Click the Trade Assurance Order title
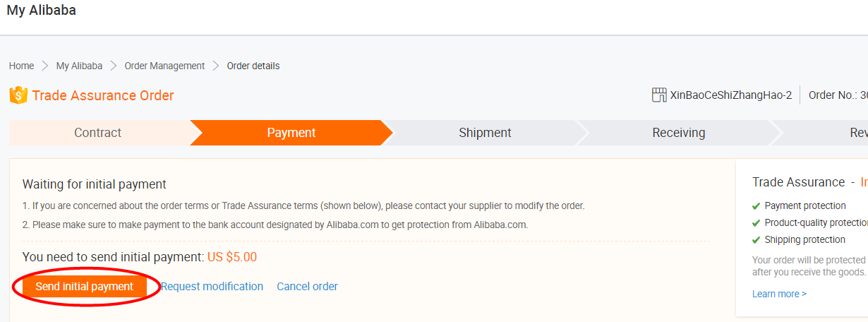Screen dimensions: 868x322 (103, 95)
